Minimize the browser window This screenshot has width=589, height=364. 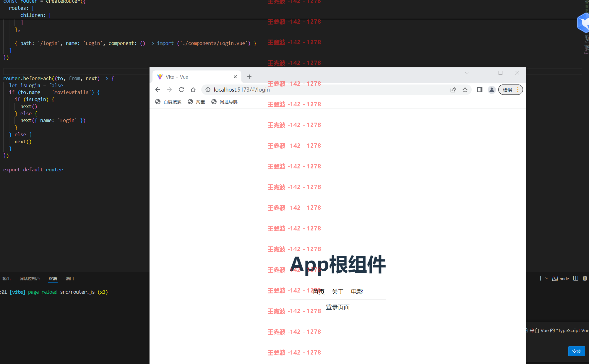483,73
